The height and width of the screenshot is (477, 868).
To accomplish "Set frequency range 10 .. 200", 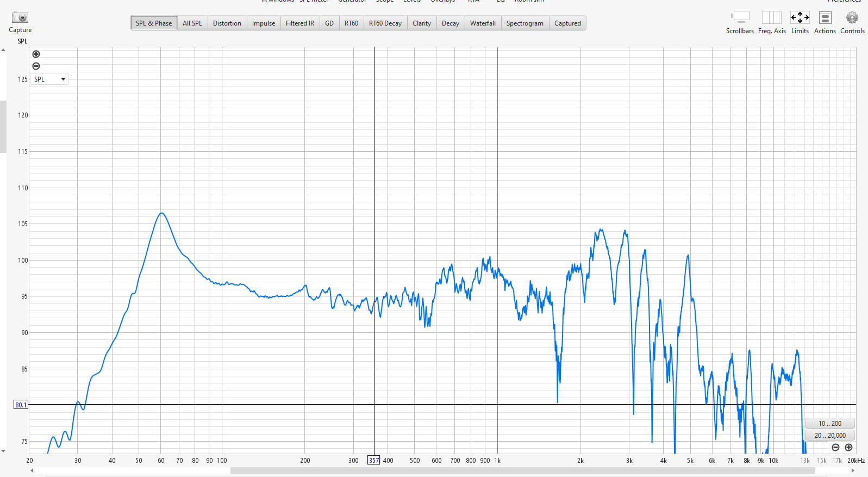I will tap(830, 423).
